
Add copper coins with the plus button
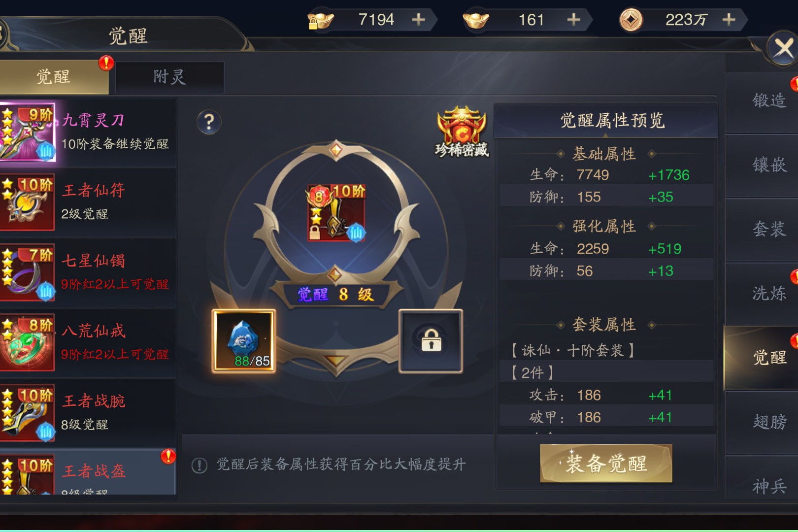(x=729, y=20)
